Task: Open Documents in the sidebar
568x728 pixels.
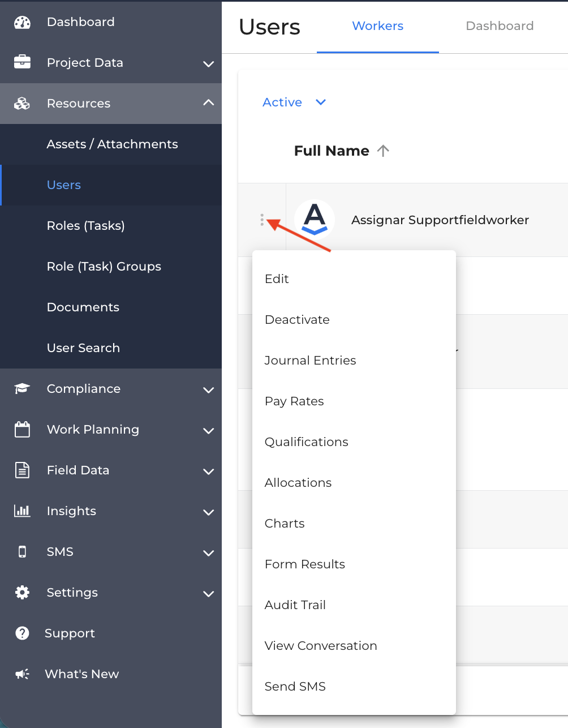Action: [x=111, y=307]
